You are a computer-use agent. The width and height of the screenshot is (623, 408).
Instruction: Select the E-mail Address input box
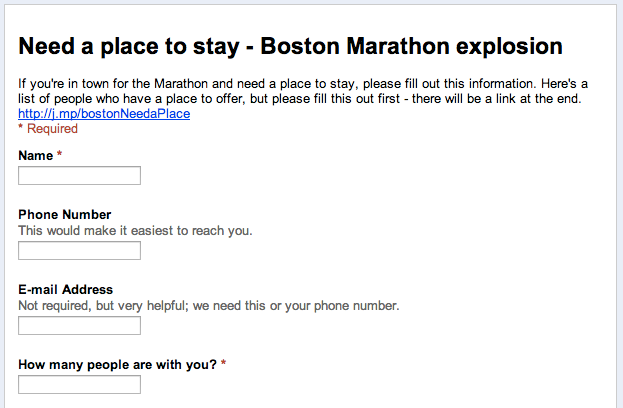point(79,326)
